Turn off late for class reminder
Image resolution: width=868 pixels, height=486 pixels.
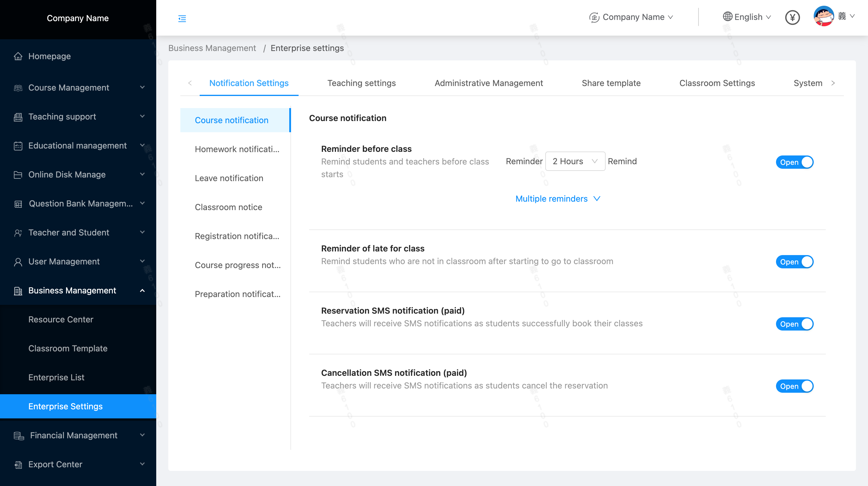794,262
